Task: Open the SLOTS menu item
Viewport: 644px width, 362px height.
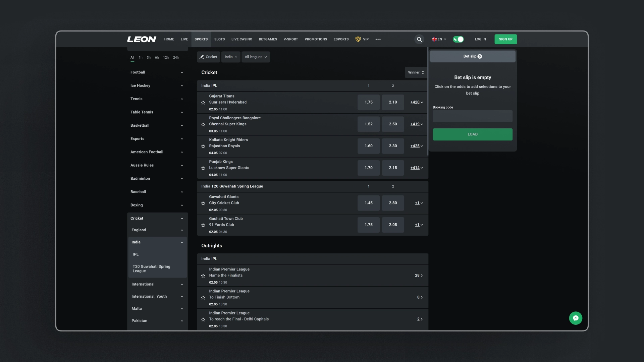Action: coord(220,39)
